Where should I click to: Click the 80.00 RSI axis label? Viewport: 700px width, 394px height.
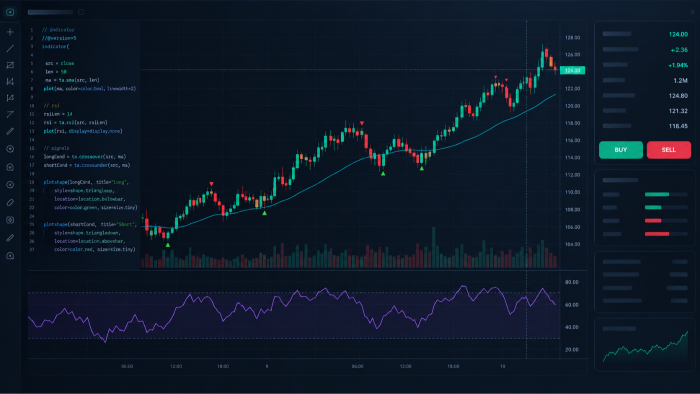[571, 282]
